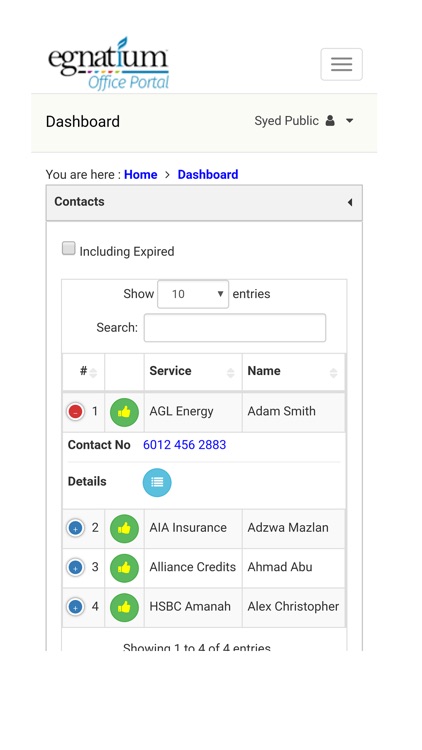This screenshot has width=422, height=750.
Task: Collapse row 1 with the red minus button
Action: [x=75, y=411]
